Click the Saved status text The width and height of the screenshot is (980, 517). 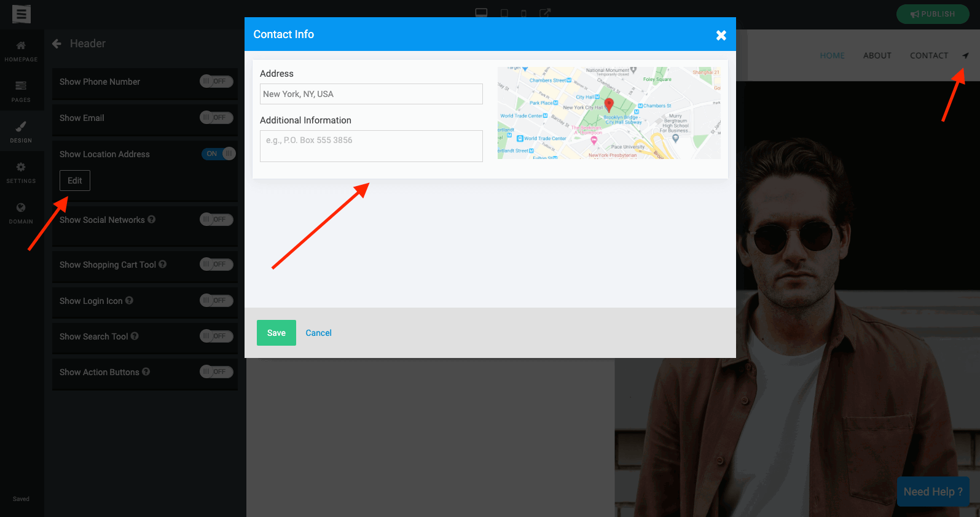click(x=21, y=499)
